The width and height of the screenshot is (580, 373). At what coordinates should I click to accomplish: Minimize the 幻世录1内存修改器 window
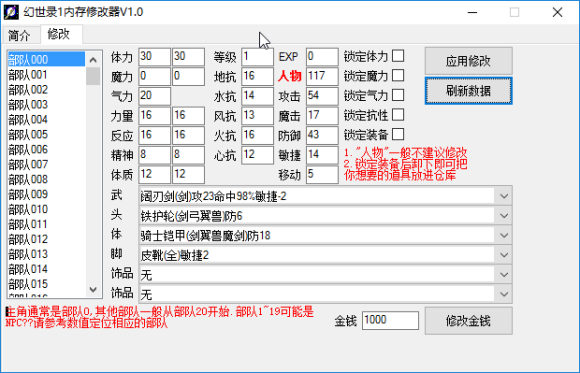coord(472,12)
